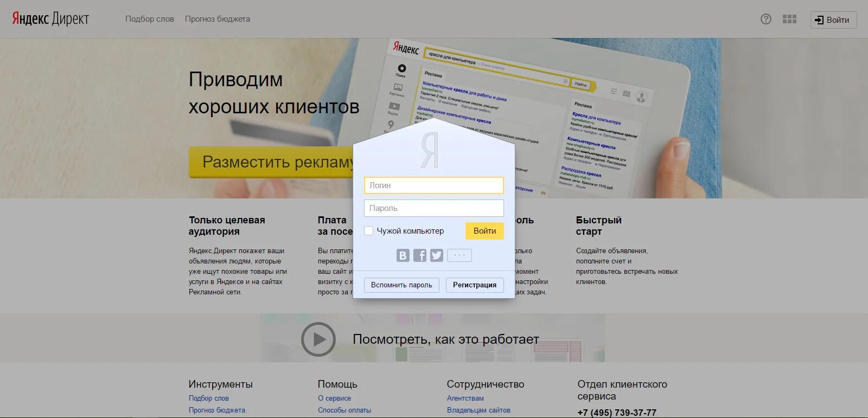Focus the Пароль input field
Image resolution: width=868 pixels, height=418 pixels.
pyautogui.click(x=434, y=208)
